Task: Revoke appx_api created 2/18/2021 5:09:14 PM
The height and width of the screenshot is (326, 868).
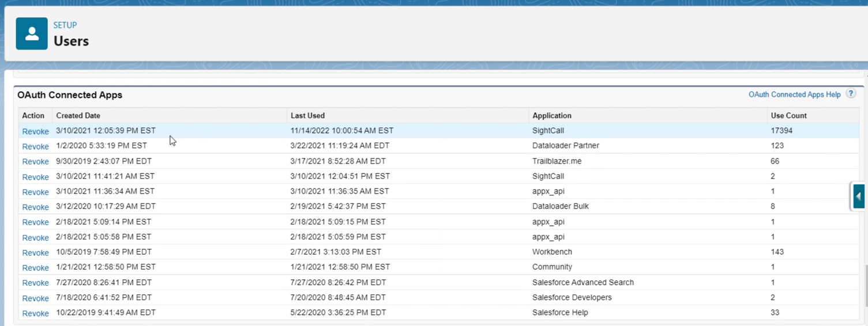Action: tap(35, 222)
